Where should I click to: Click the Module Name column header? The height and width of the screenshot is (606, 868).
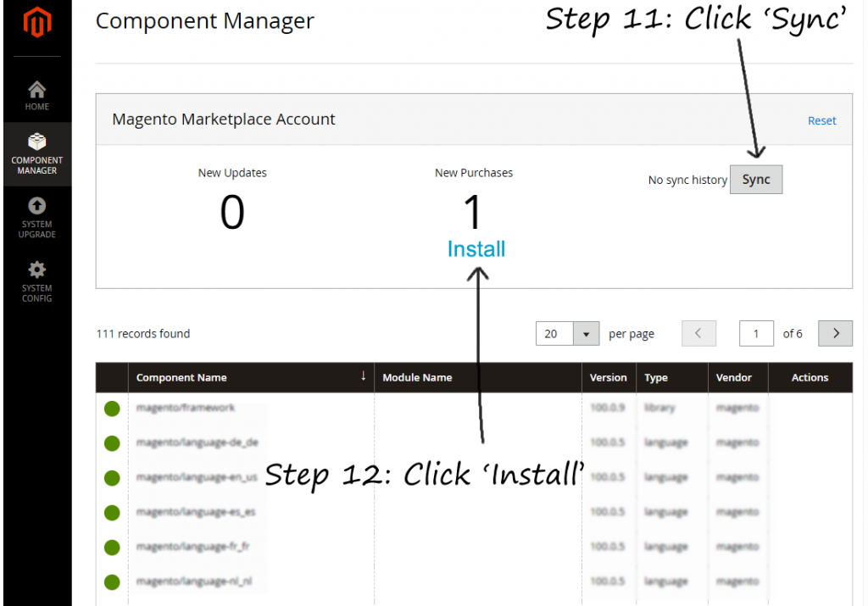417,378
